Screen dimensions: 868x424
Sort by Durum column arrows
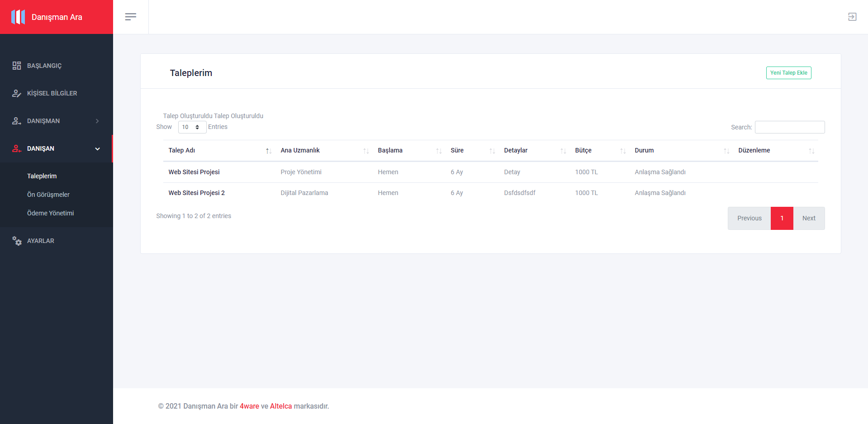(726, 151)
